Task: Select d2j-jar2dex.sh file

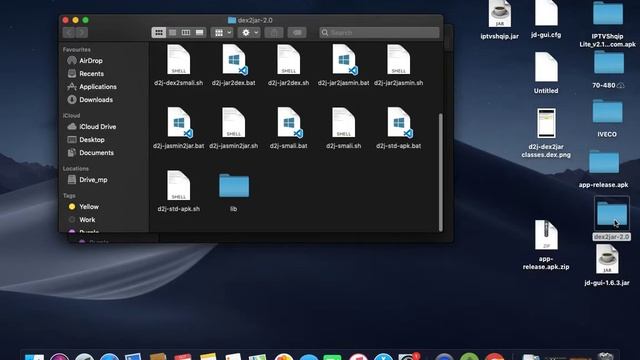Action: click(289, 65)
